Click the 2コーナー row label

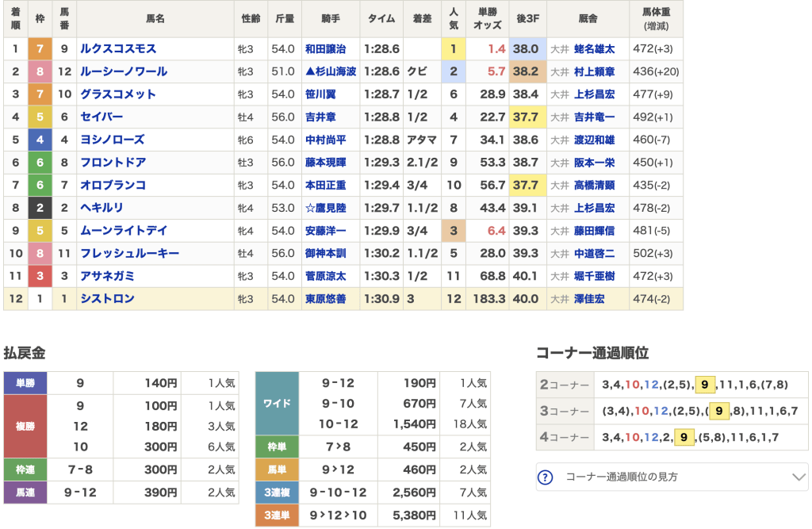click(x=565, y=385)
